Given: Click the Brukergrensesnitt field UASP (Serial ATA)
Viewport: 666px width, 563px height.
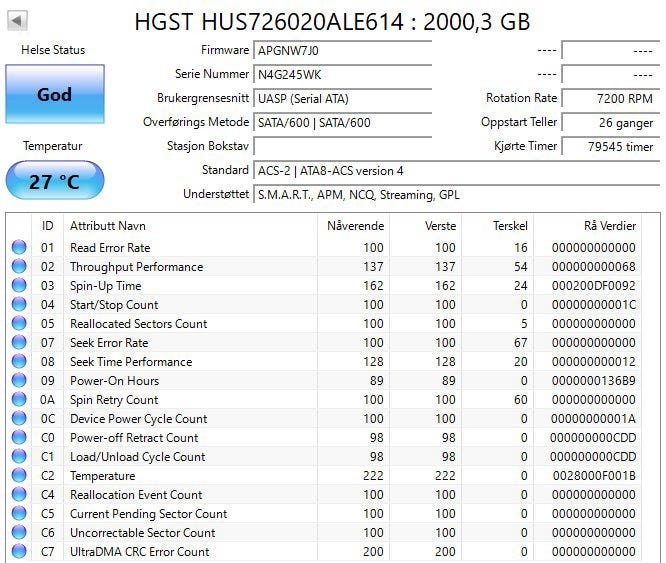Looking at the screenshot, I should coord(342,99).
